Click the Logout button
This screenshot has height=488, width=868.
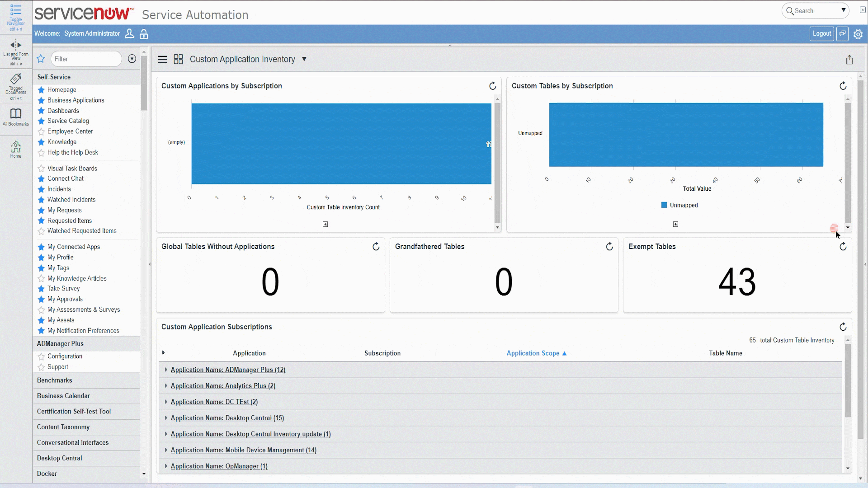pos(821,33)
